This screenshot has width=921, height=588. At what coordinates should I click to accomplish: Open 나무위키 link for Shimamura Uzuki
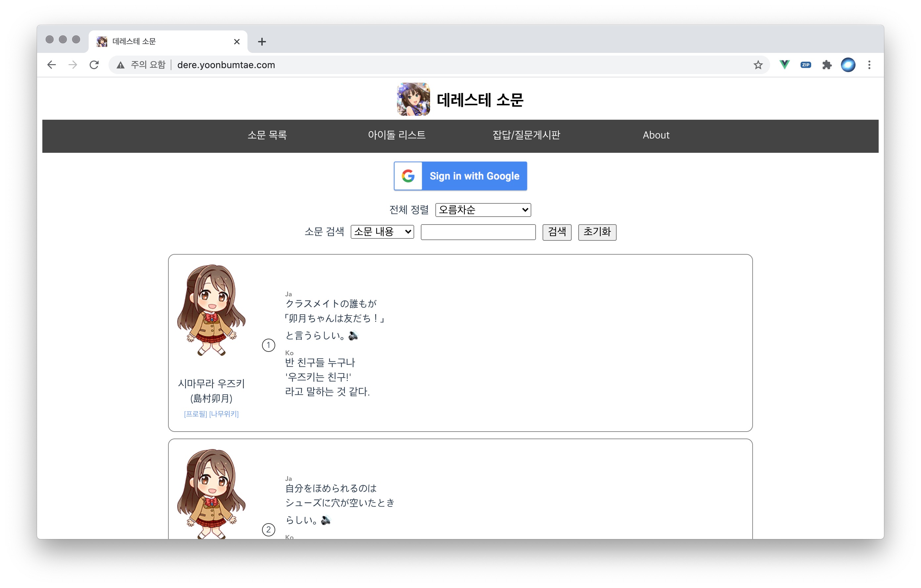click(x=224, y=414)
